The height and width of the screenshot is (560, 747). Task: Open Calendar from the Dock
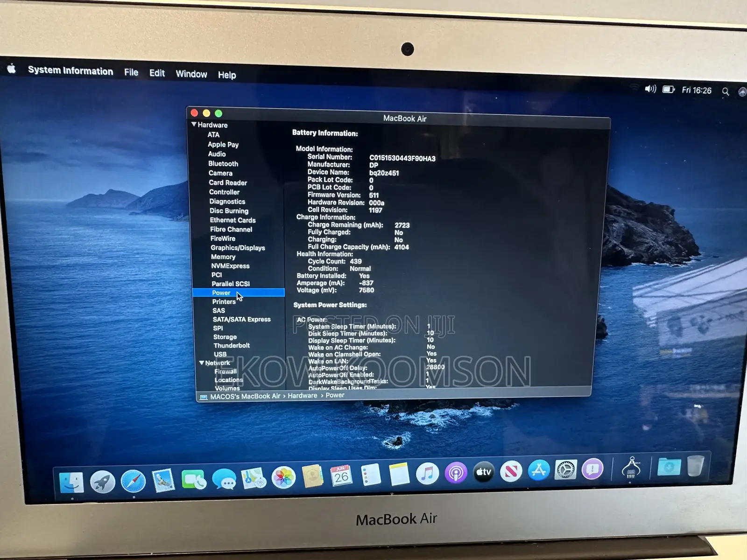coord(341,476)
